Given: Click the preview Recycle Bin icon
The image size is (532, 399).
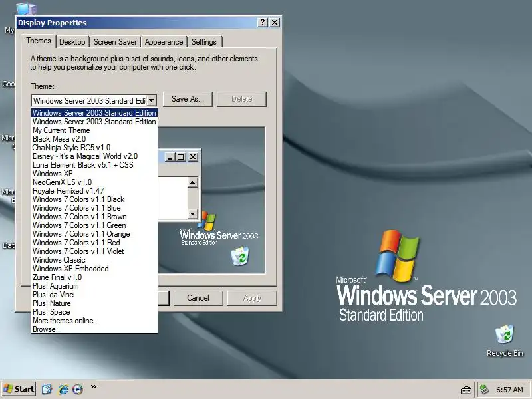Looking at the screenshot, I should [x=240, y=256].
